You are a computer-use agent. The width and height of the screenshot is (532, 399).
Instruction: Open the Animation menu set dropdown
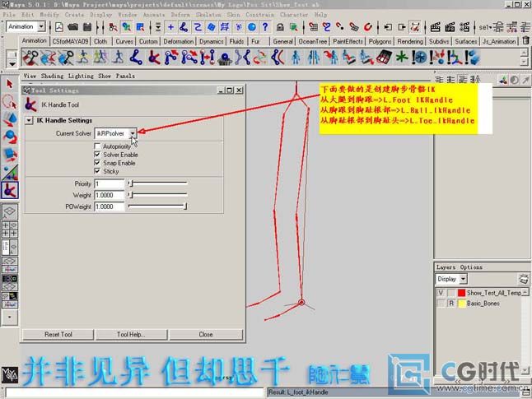41,26
